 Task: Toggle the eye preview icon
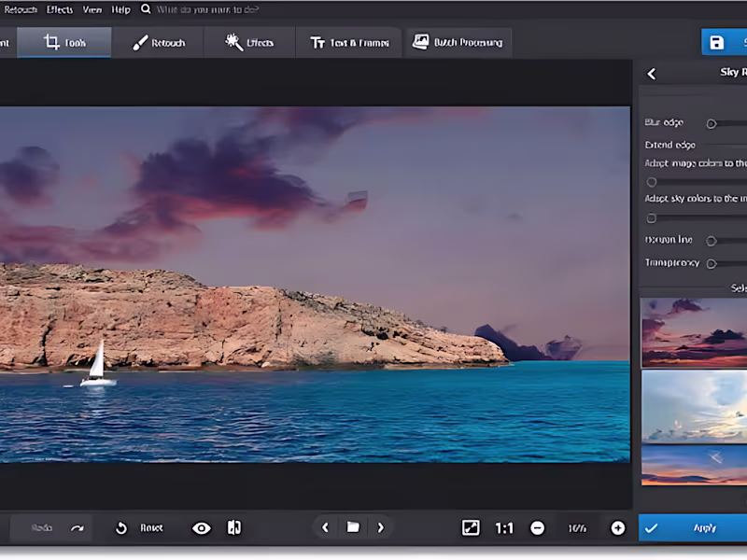(201, 528)
